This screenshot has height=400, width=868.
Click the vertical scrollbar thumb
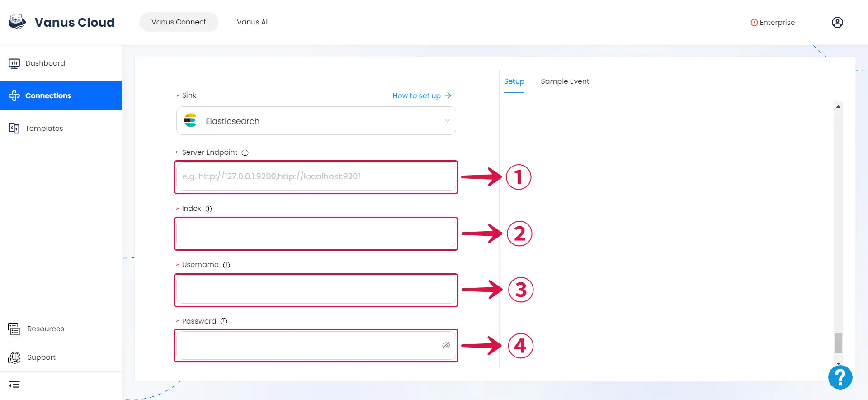pos(838,343)
